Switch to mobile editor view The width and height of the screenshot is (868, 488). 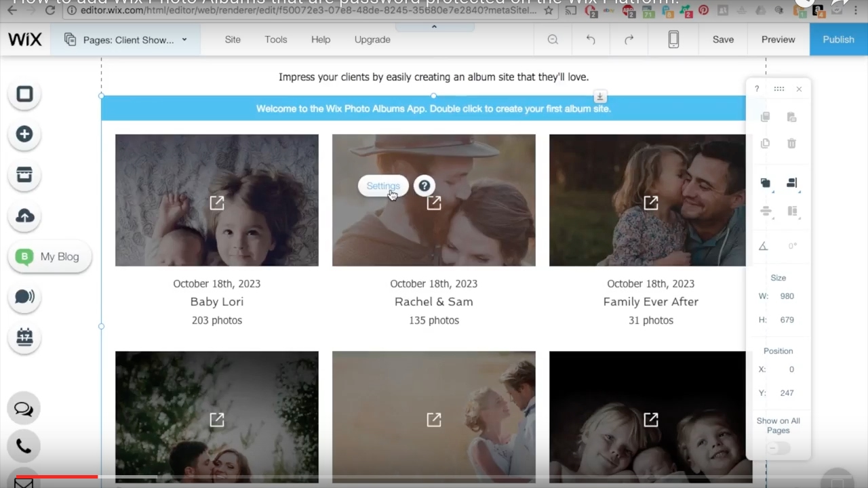pyautogui.click(x=673, y=39)
